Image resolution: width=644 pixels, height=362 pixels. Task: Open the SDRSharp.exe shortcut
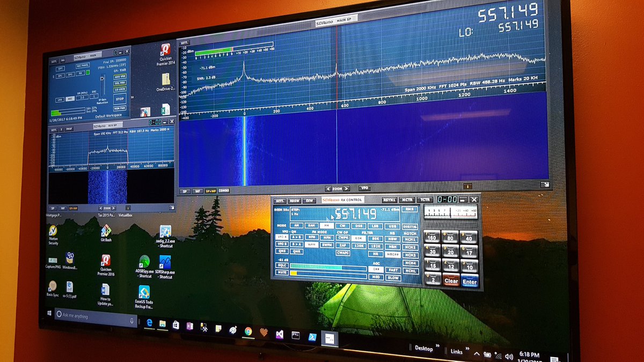[166, 267]
